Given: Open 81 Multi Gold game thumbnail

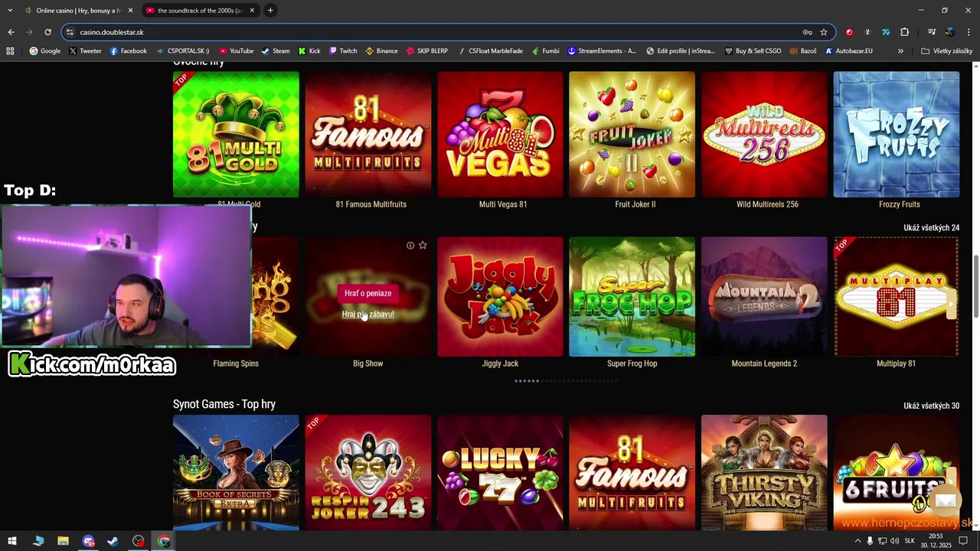Looking at the screenshot, I should pyautogui.click(x=236, y=135).
